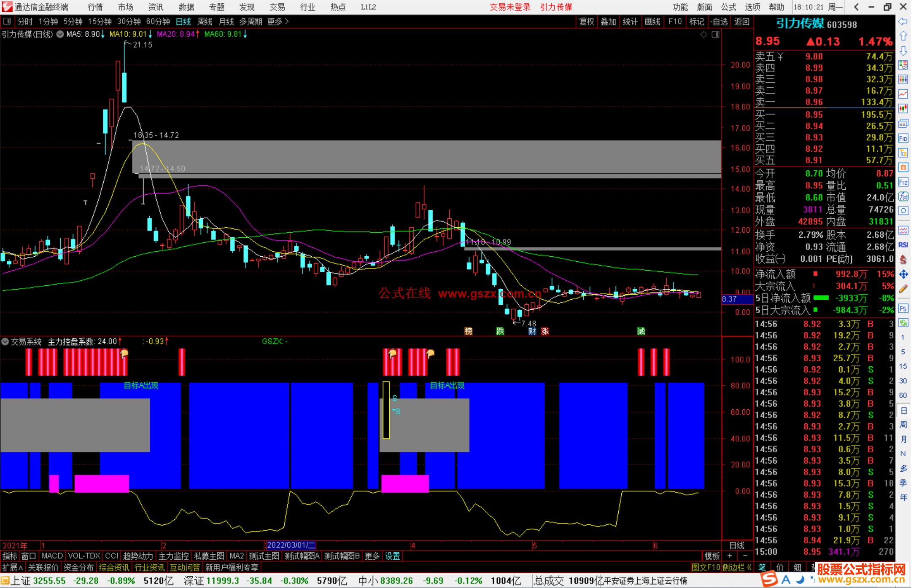Switch to the 主力监控 indicator tab
The image size is (911, 588).
coord(174,556)
